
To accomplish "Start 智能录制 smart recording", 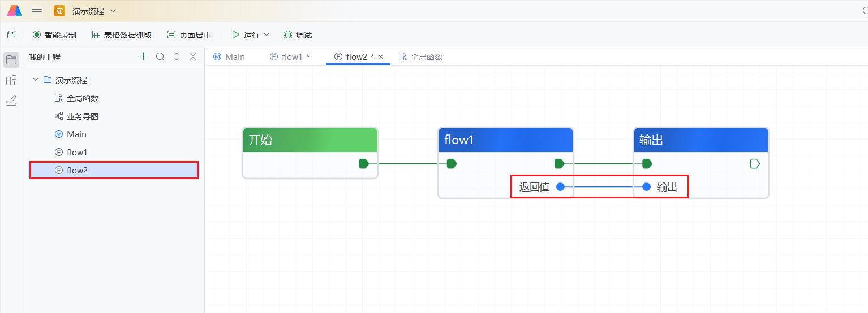I will [54, 35].
